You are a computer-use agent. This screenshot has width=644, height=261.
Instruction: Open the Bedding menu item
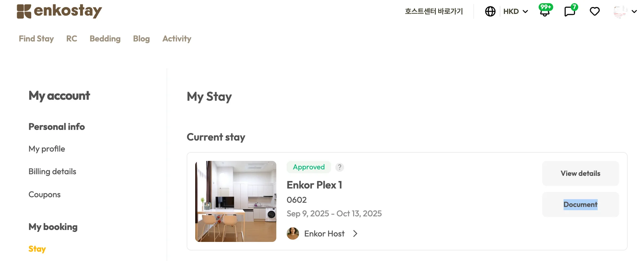(x=105, y=39)
